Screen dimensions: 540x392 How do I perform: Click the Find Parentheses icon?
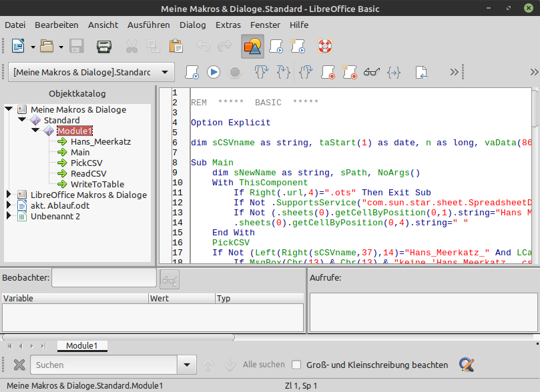coord(394,72)
